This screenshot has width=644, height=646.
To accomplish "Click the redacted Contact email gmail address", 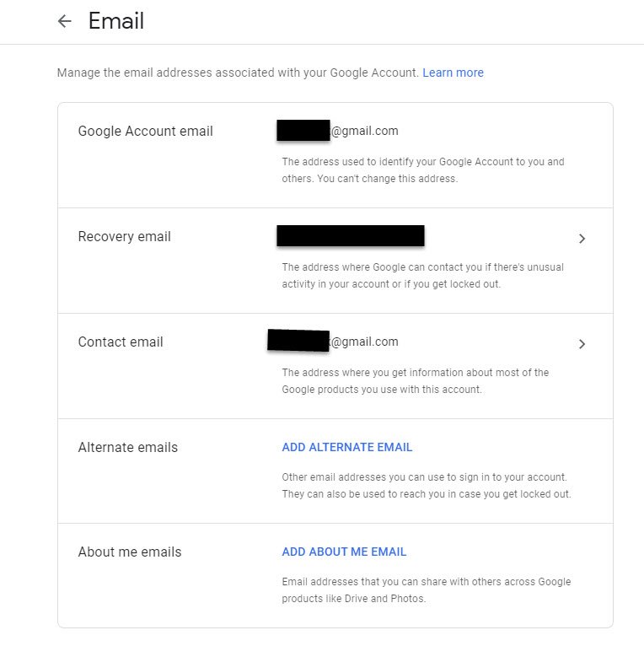I will [333, 342].
